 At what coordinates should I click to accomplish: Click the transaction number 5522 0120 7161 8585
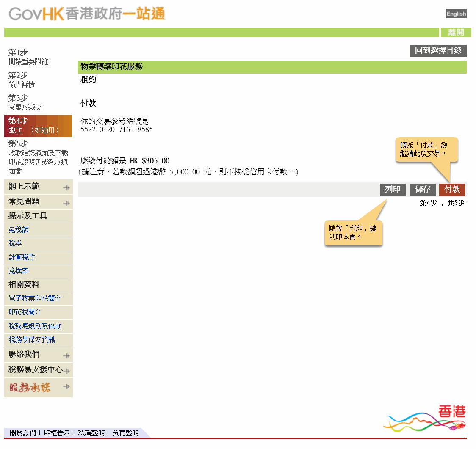tap(116, 129)
